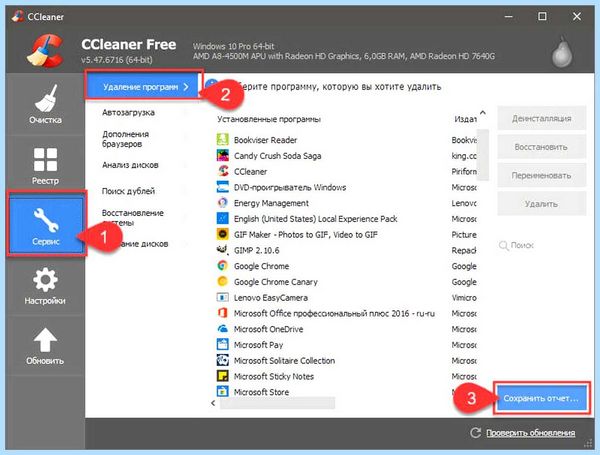The image size is (600, 455).
Task: Select Google Chrome Canary entry
Action: (276, 282)
